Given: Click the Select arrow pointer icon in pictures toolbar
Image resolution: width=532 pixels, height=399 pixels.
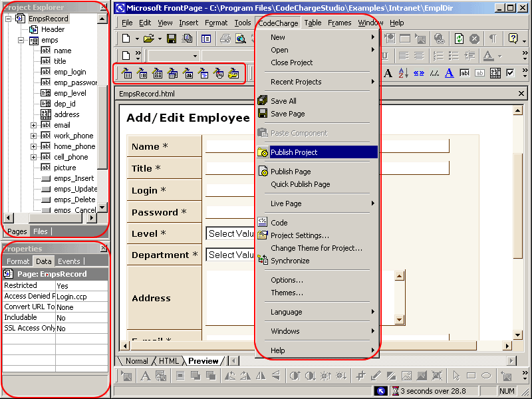Looking at the screenshot, I should pos(456,376).
